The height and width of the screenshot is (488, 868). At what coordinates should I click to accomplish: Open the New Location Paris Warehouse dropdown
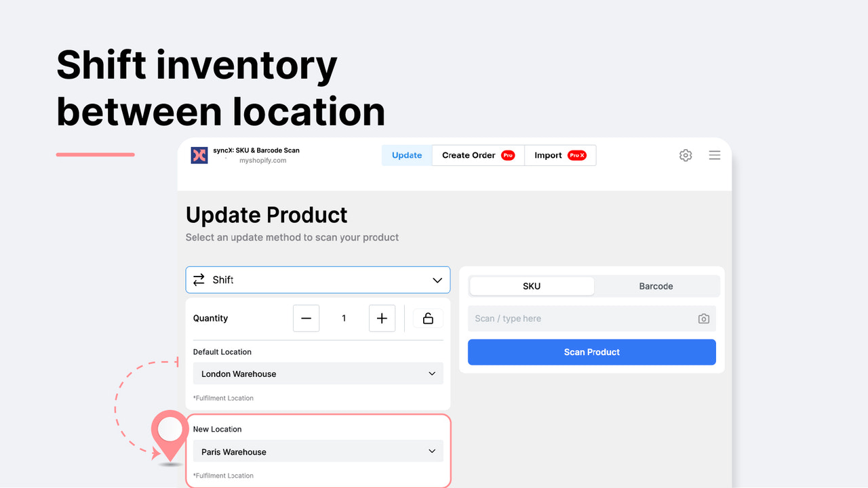317,451
